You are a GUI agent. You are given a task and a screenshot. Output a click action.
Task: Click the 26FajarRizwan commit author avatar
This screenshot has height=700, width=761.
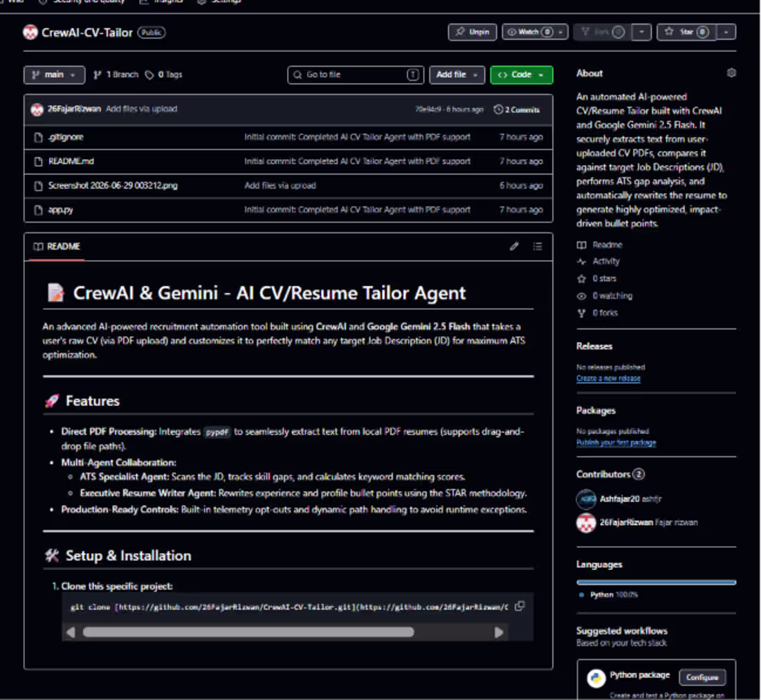37,109
